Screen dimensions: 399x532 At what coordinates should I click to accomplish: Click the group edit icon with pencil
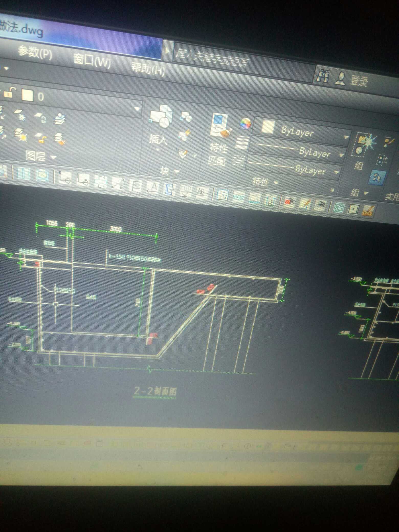389,142
